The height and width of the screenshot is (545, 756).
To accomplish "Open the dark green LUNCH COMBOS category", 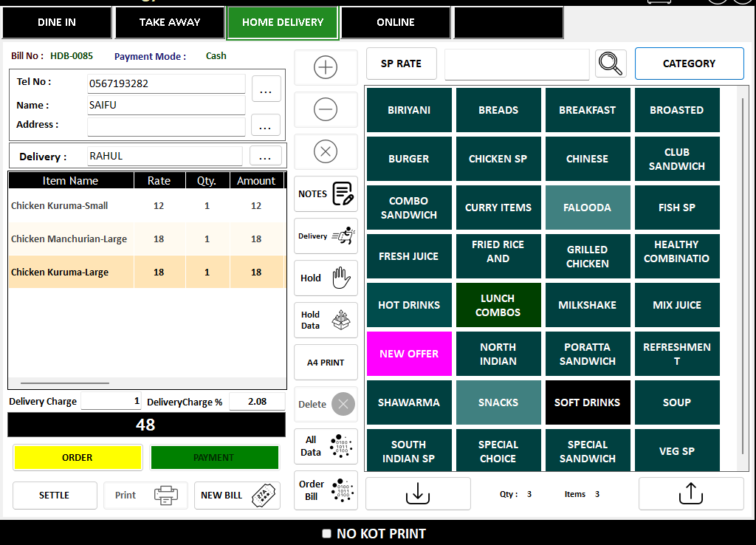I will point(498,305).
